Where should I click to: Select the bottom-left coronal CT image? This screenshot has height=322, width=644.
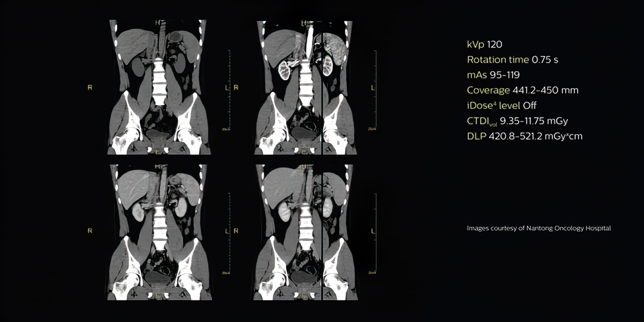point(159,232)
